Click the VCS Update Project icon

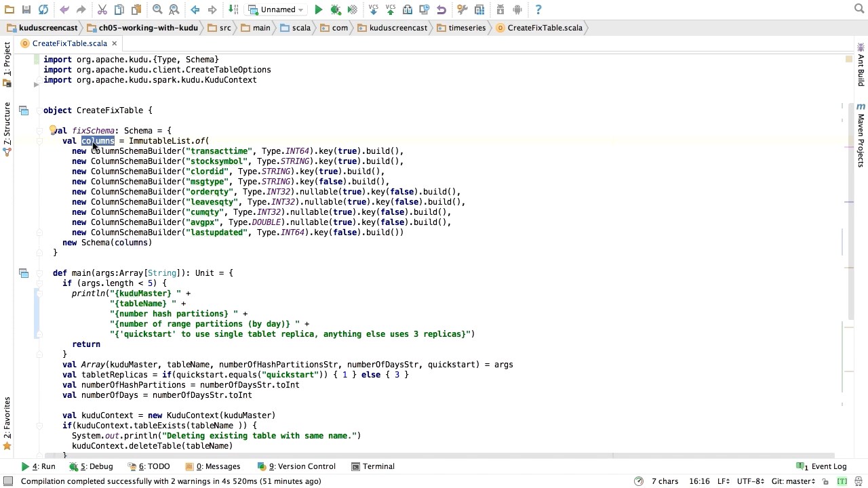(373, 9)
